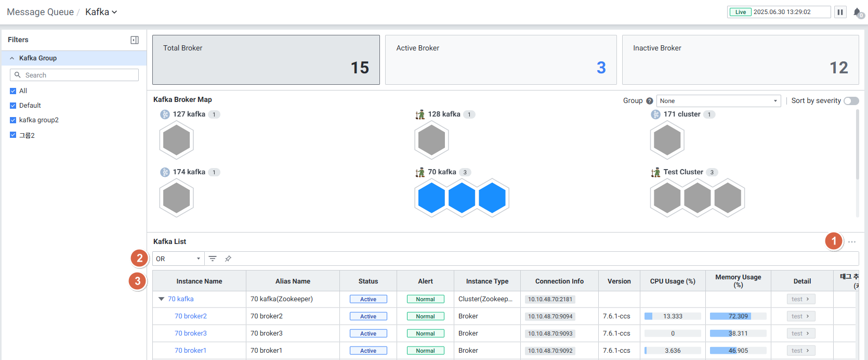The width and height of the screenshot is (868, 360).
Task: Select the first blue 70 kafka hexagon
Action: tap(431, 198)
